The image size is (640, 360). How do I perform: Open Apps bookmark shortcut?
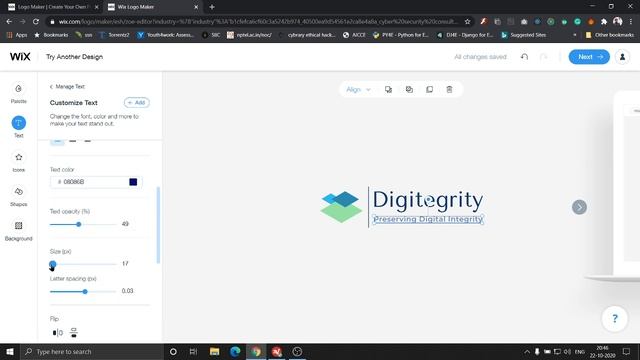17,35
